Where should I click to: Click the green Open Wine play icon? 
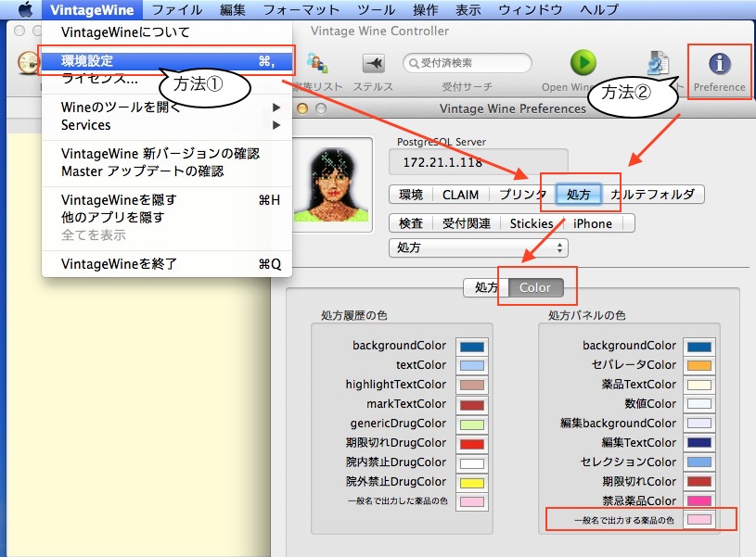point(583,63)
